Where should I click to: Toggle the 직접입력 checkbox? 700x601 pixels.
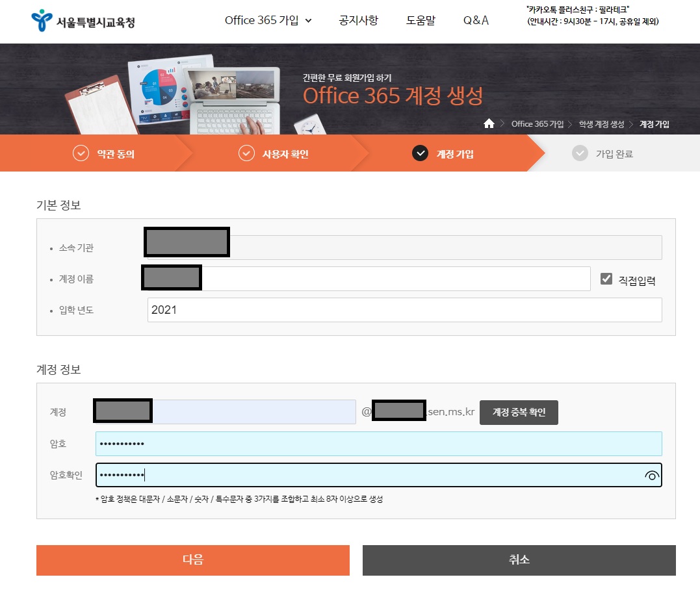coord(606,279)
